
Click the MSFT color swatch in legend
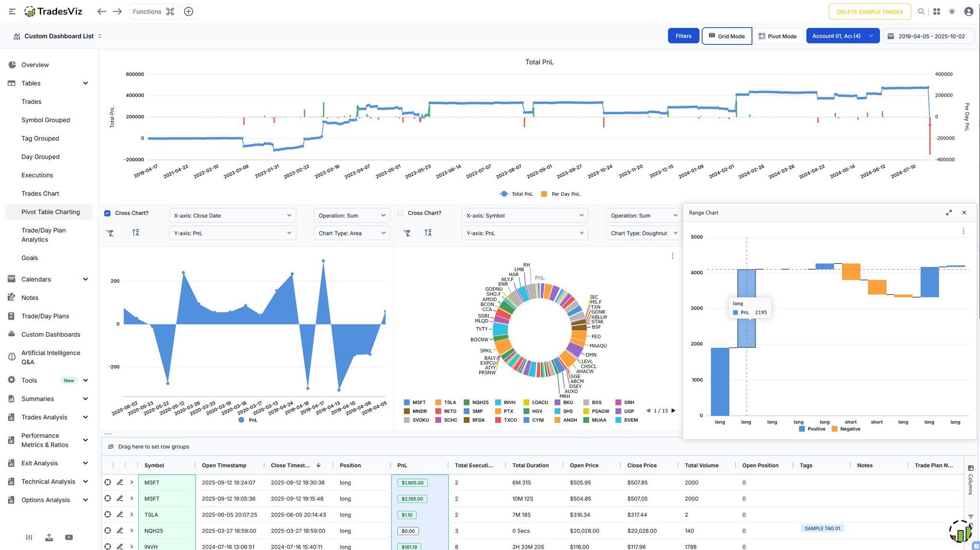click(407, 403)
